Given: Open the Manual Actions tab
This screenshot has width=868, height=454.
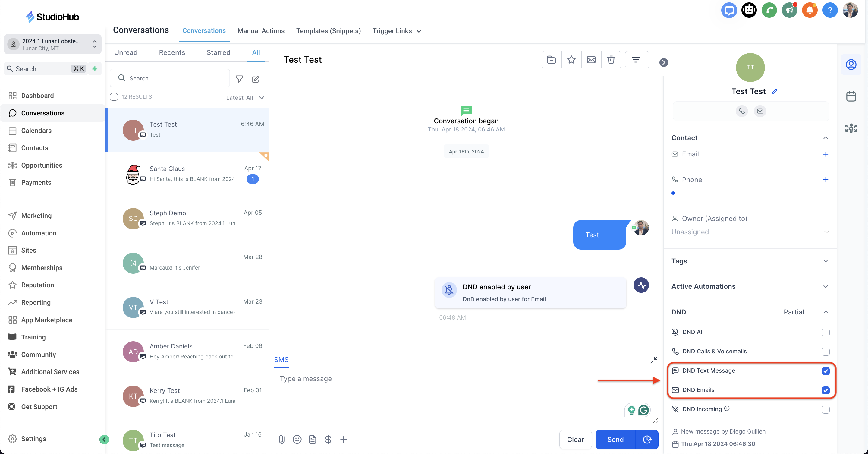Looking at the screenshot, I should [x=261, y=31].
